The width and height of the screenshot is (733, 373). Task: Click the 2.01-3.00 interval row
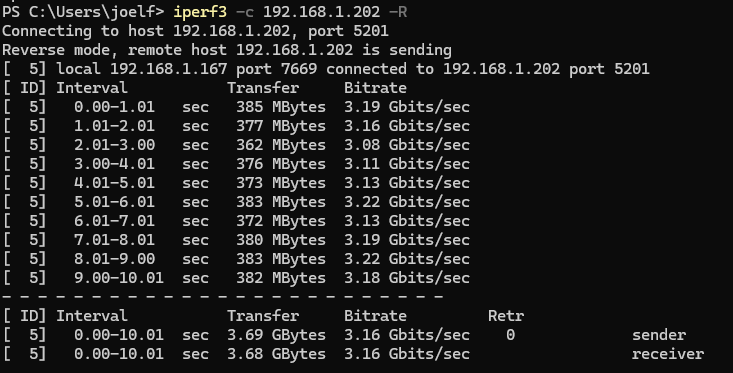(236, 145)
